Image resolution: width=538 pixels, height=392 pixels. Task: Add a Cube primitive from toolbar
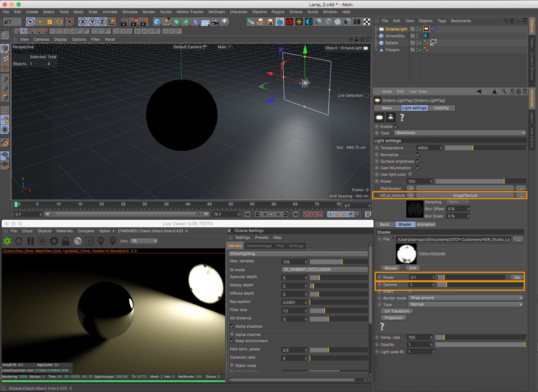(x=157, y=22)
